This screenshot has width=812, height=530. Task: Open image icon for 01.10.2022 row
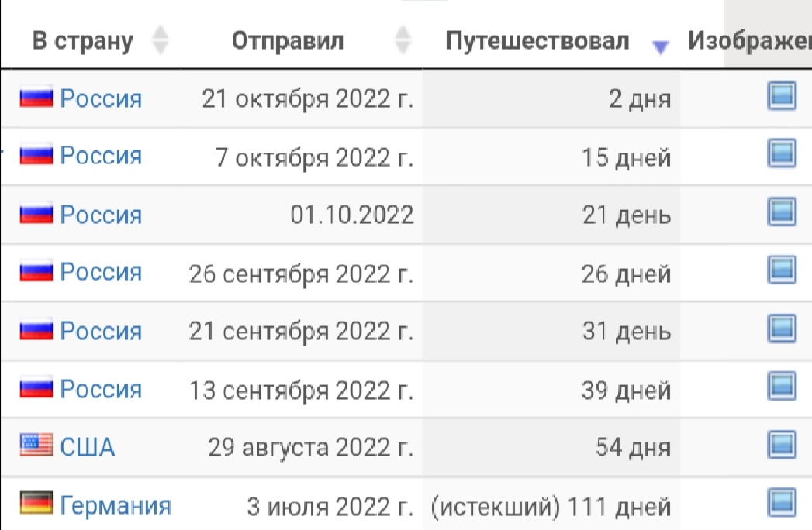point(782,212)
